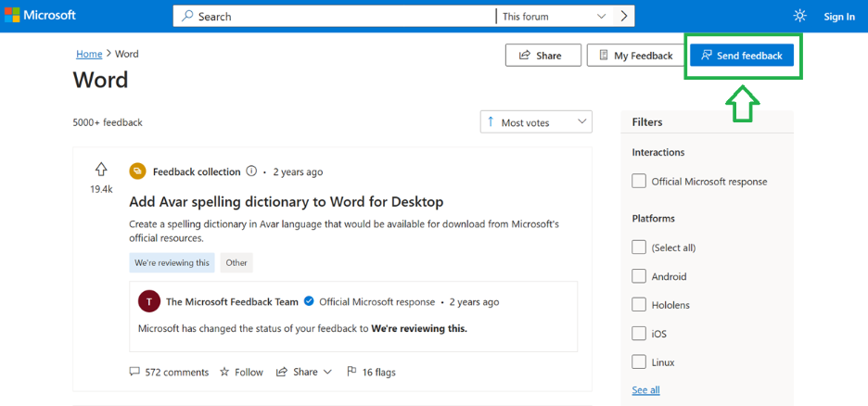Click the Share button at the top

point(543,56)
